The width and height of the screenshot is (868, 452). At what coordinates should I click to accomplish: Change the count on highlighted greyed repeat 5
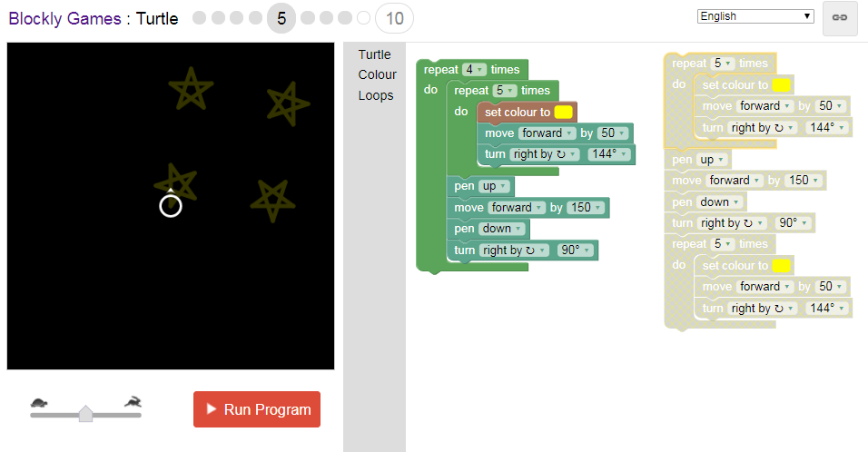[723, 63]
